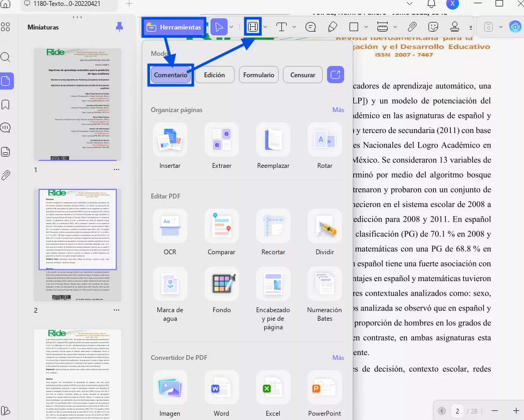Expand the pointer tool dropdown arrow

231,27
